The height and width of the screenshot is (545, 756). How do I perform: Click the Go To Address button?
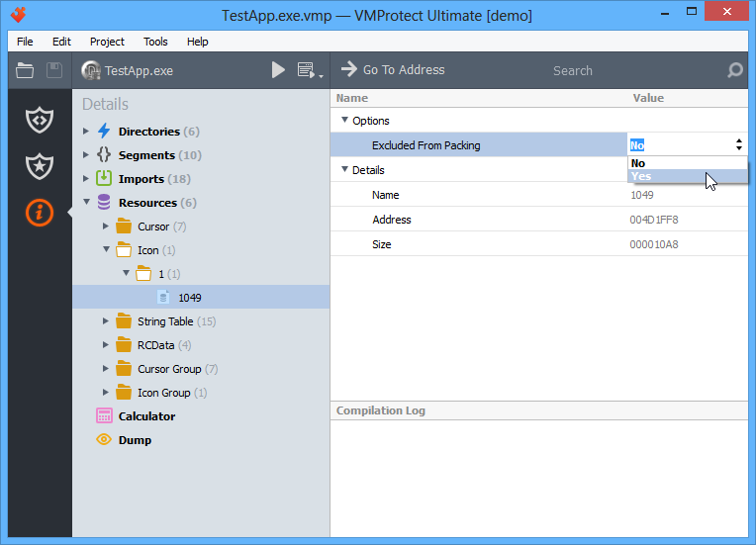pyautogui.click(x=393, y=70)
